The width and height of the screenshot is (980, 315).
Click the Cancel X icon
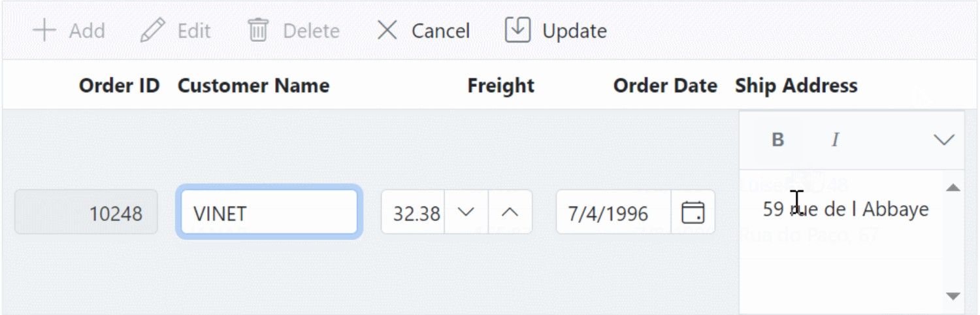pyautogui.click(x=387, y=30)
